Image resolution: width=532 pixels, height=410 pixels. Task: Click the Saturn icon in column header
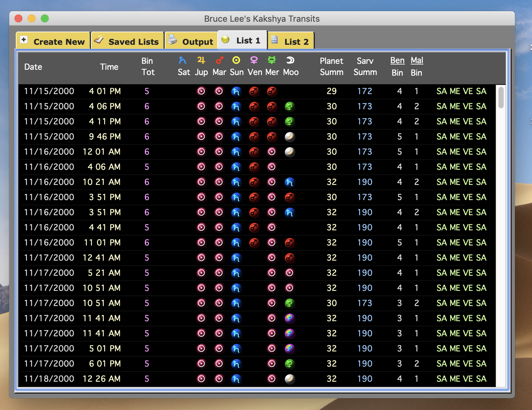[182, 60]
